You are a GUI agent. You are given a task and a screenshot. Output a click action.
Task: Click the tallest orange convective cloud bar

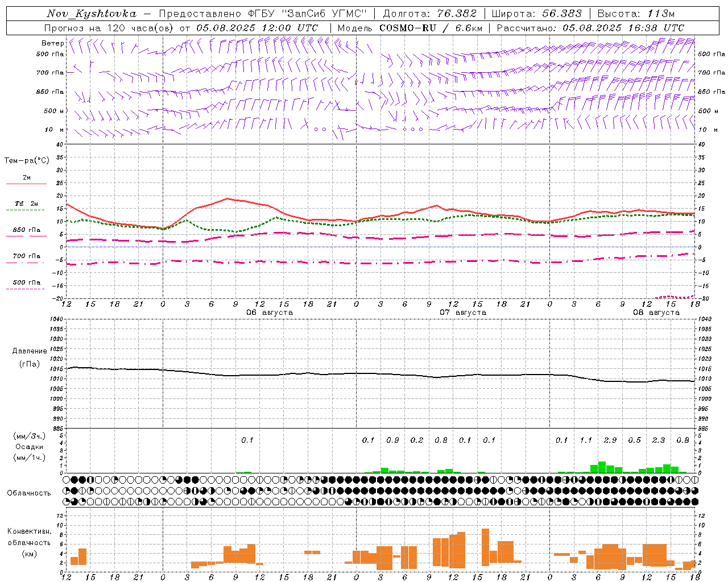485,547
